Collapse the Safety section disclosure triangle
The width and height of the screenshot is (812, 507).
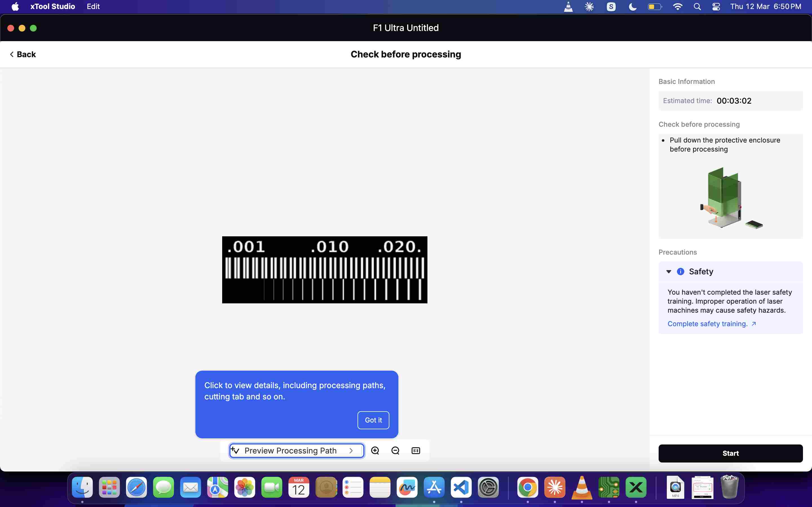click(x=668, y=271)
